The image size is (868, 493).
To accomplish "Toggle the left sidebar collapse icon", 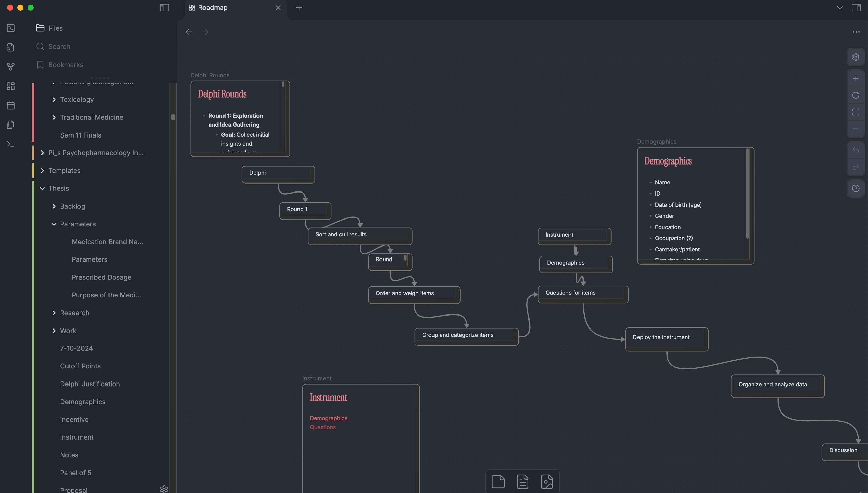I will 164,7.
